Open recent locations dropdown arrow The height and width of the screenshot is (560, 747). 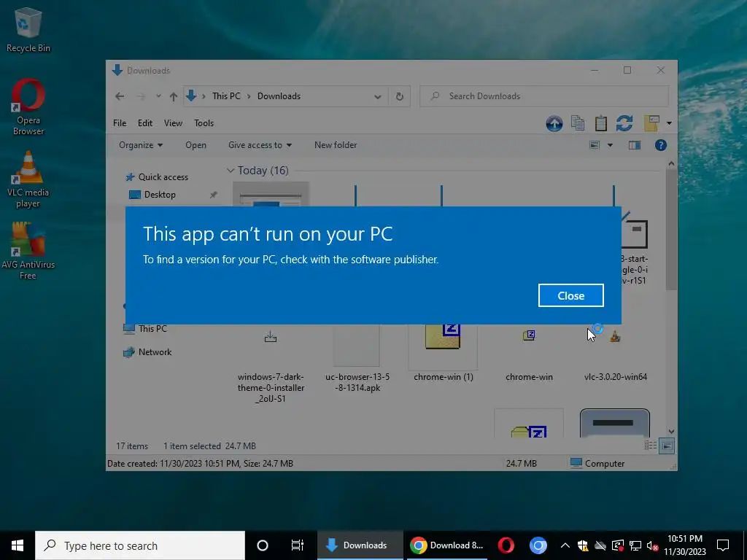pyautogui.click(x=158, y=96)
